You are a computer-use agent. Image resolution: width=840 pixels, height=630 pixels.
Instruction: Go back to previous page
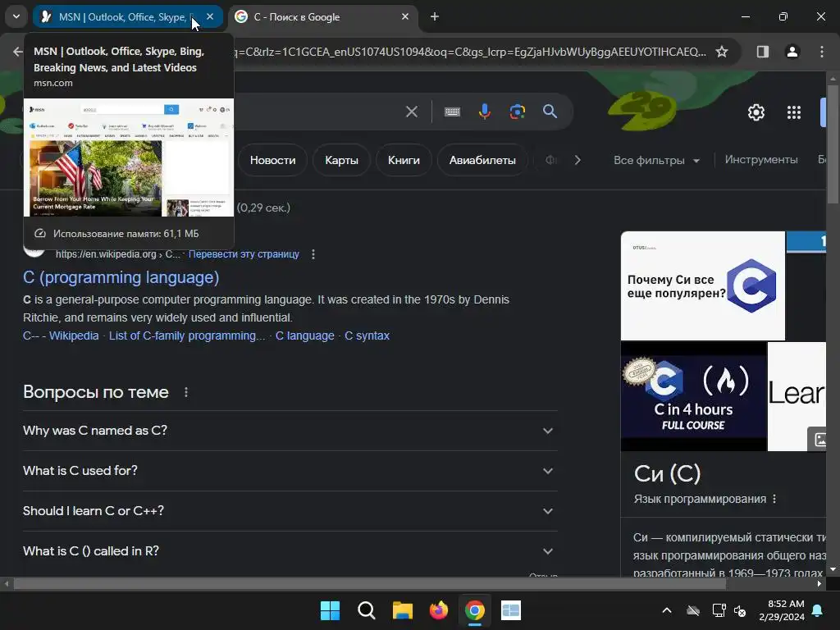[17, 52]
